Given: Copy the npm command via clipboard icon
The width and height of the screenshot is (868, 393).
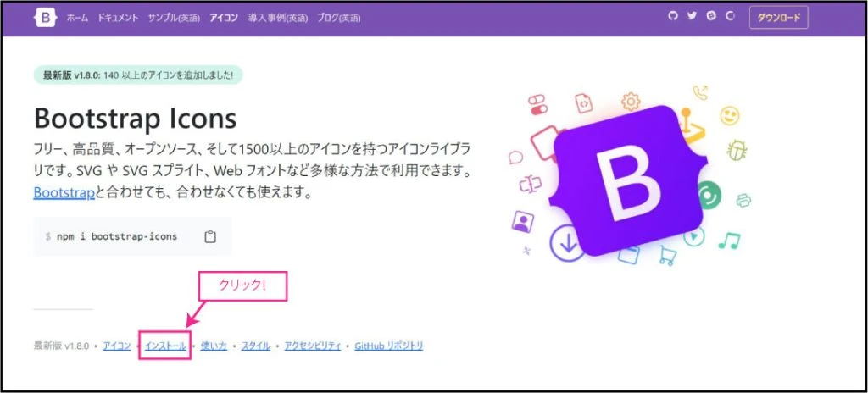Looking at the screenshot, I should (x=210, y=237).
